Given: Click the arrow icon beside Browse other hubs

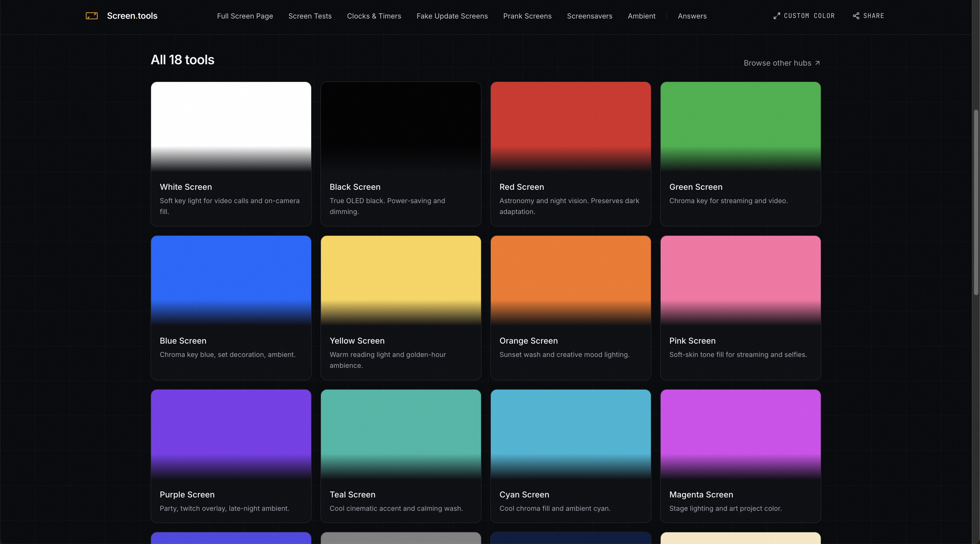Looking at the screenshot, I should (x=817, y=63).
